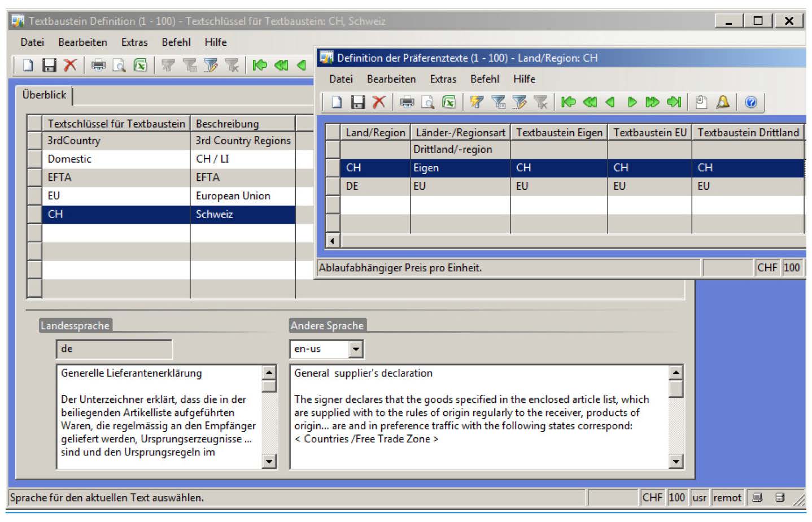Delete record with red X in Präferenztexte window
This screenshot has height=522, width=812.
379,102
